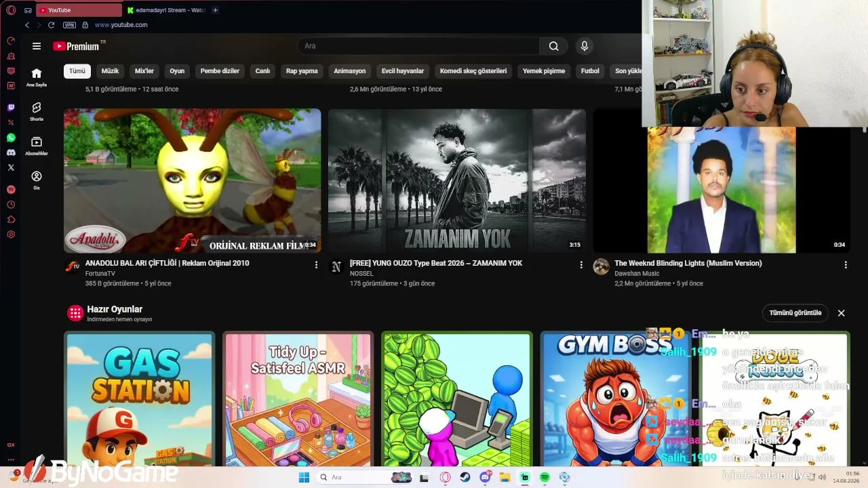Click the FortunaTV channel avatar
Screen dimensions: 868x488
tap(72, 266)
